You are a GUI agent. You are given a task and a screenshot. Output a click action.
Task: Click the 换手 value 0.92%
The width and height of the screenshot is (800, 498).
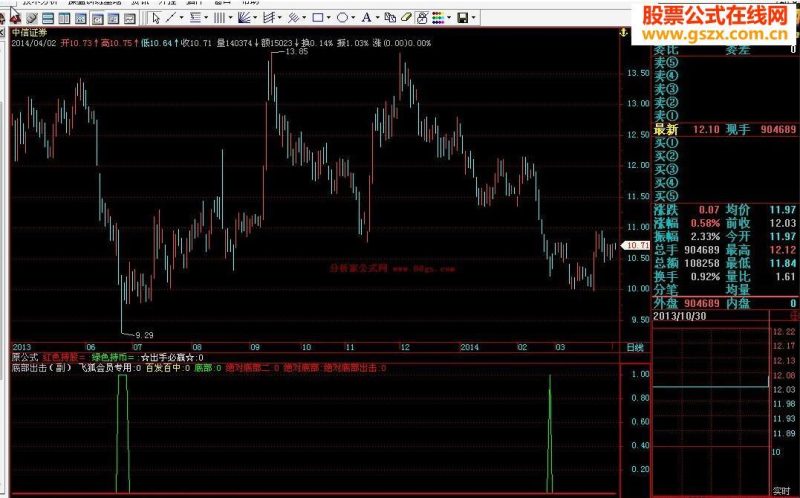705,277
